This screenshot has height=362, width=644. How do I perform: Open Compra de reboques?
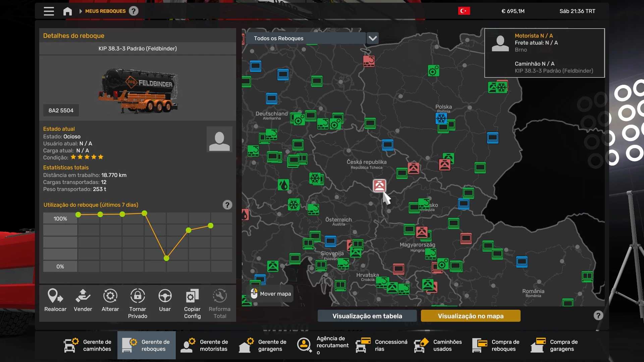[496, 345]
